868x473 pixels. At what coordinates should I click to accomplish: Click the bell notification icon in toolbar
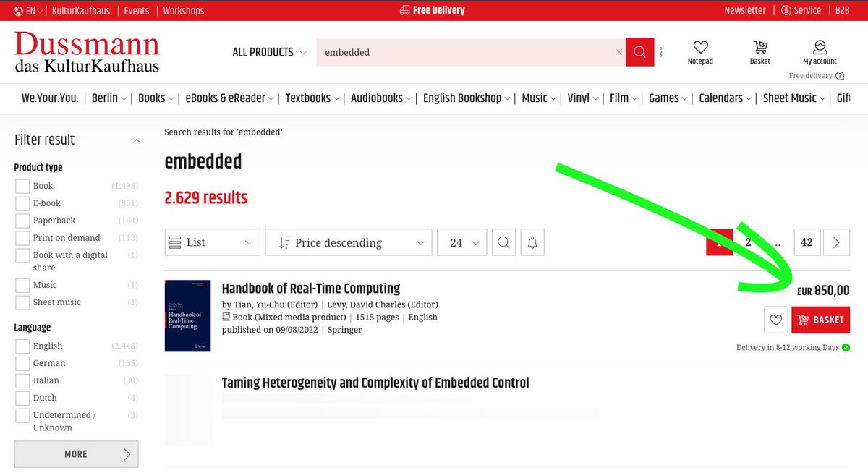coord(532,242)
